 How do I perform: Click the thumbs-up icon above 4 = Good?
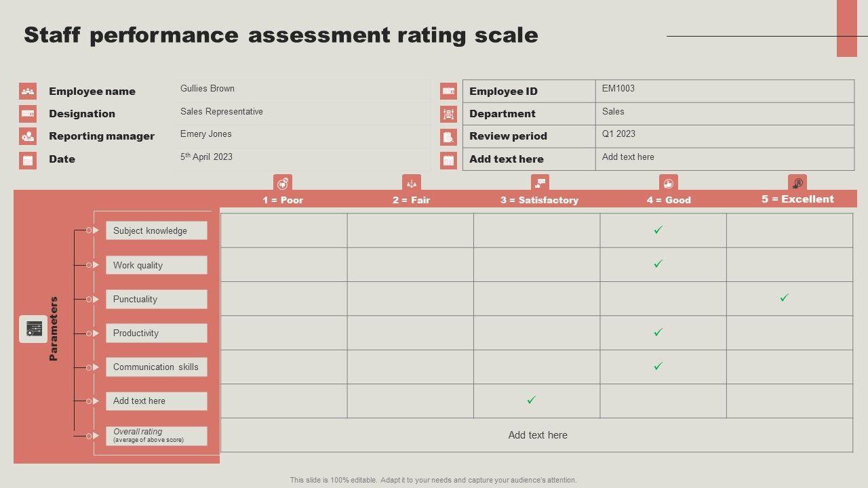coord(669,183)
